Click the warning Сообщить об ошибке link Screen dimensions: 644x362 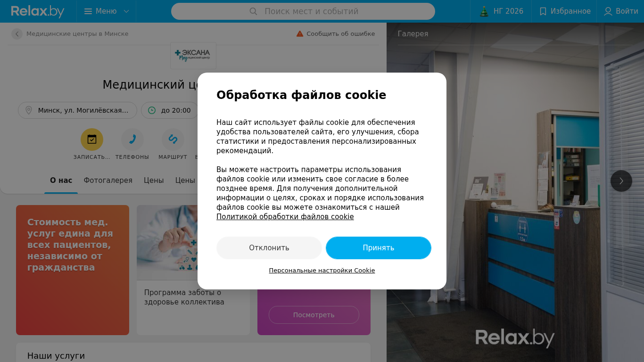coord(336,34)
